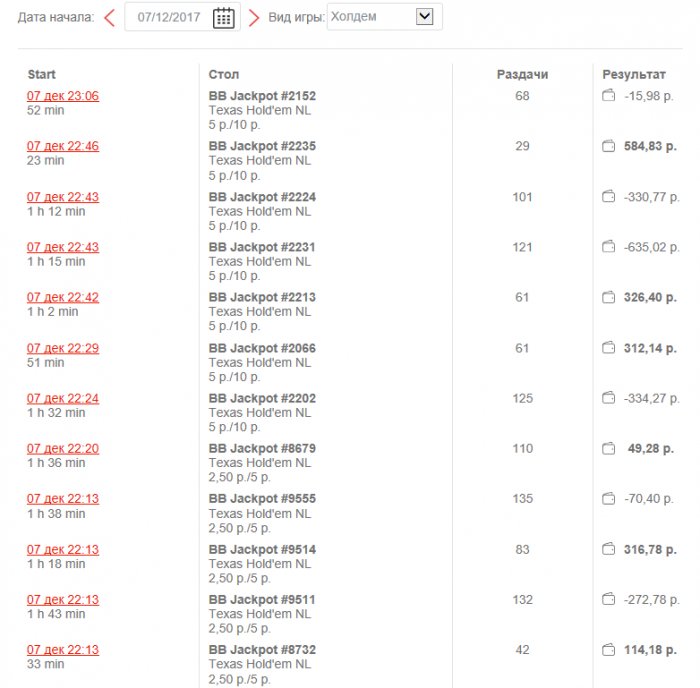
Task: Open session link 07 дек 23:06
Action: pyautogui.click(x=63, y=96)
